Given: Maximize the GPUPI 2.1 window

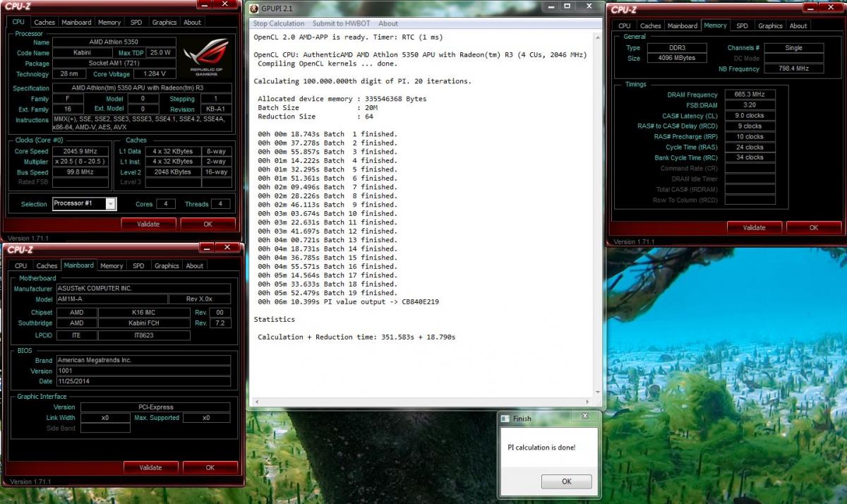Looking at the screenshot, I should 567,8.
